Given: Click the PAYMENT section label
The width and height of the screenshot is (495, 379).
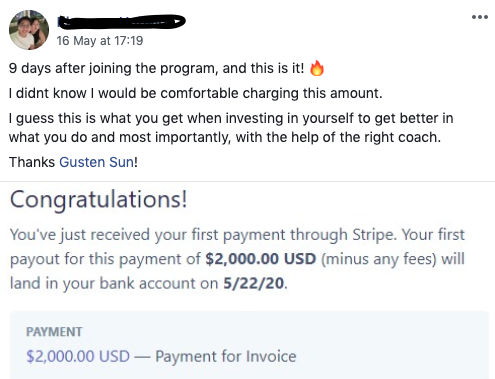Looking at the screenshot, I should click(x=54, y=332).
